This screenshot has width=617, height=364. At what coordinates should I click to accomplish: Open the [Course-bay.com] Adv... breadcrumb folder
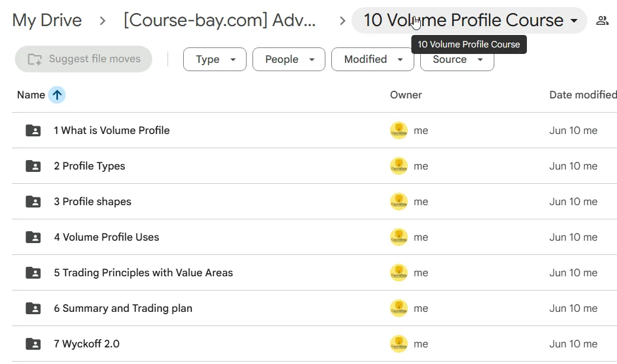(219, 21)
